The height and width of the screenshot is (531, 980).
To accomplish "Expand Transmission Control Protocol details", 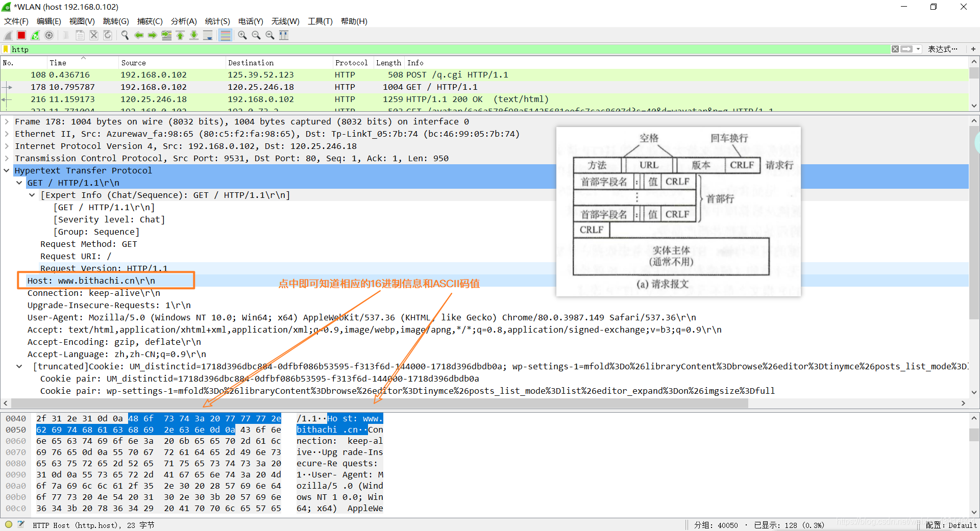I will click(7, 158).
